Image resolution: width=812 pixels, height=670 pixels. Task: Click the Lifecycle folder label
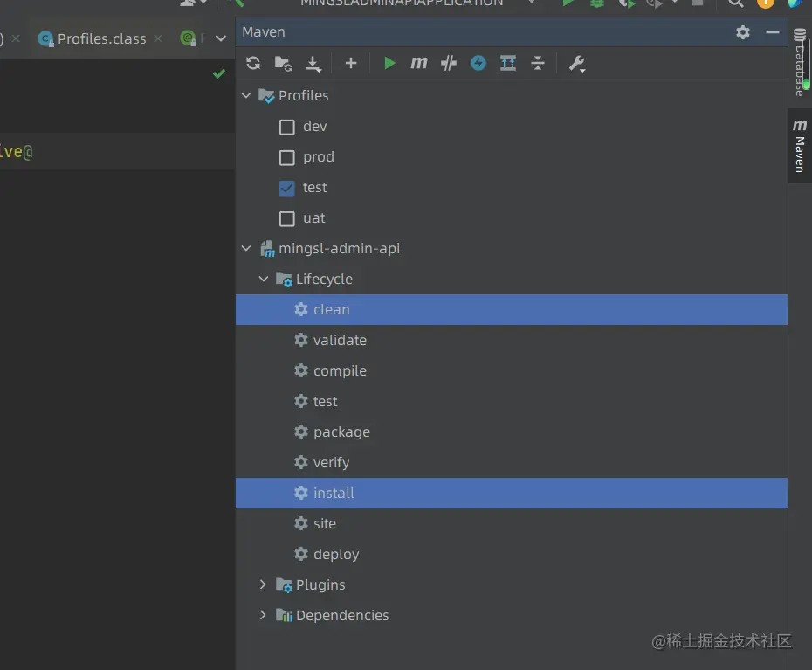[324, 280]
